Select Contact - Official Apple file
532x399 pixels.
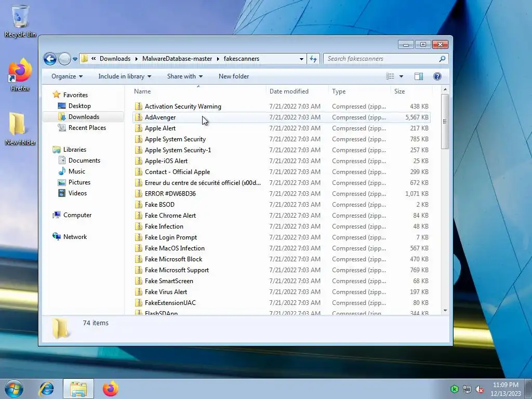coord(282,172)
